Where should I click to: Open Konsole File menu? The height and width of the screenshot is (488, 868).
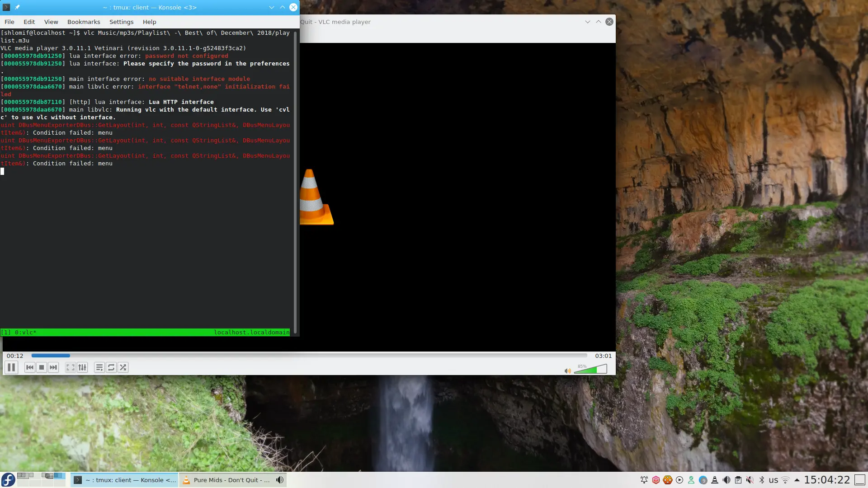9,22
